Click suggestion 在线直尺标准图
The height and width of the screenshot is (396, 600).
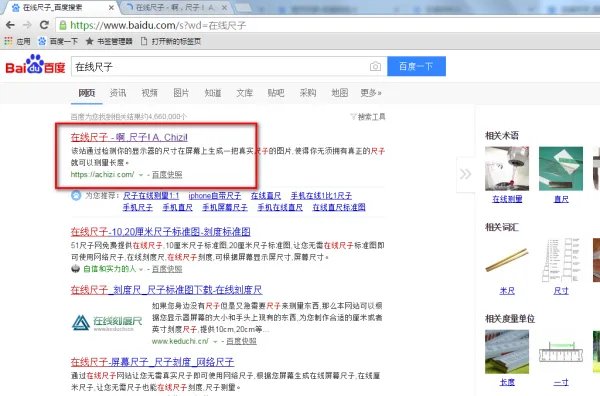339,207
